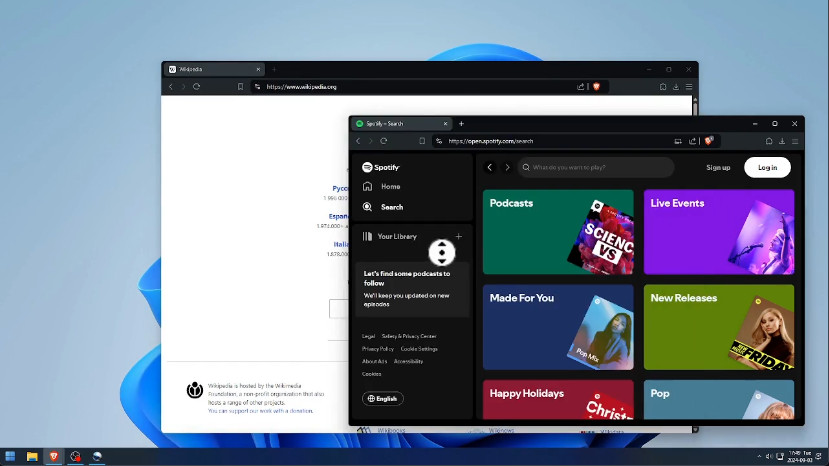Open the English language selector button
Image resolution: width=829 pixels, height=466 pixels.
tap(383, 398)
